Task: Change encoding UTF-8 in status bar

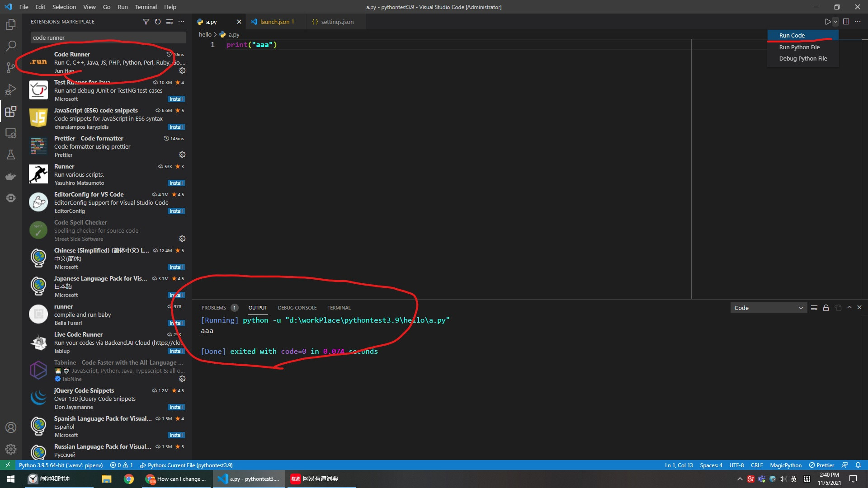Action: [x=736, y=465]
